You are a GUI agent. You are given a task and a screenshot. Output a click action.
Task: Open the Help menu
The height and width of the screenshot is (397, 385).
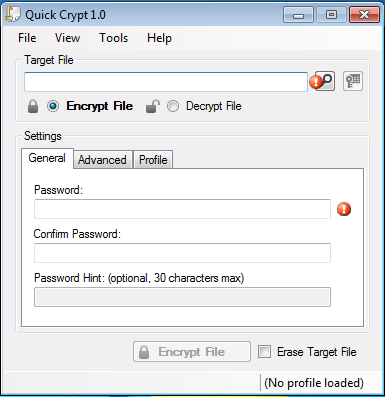(159, 38)
